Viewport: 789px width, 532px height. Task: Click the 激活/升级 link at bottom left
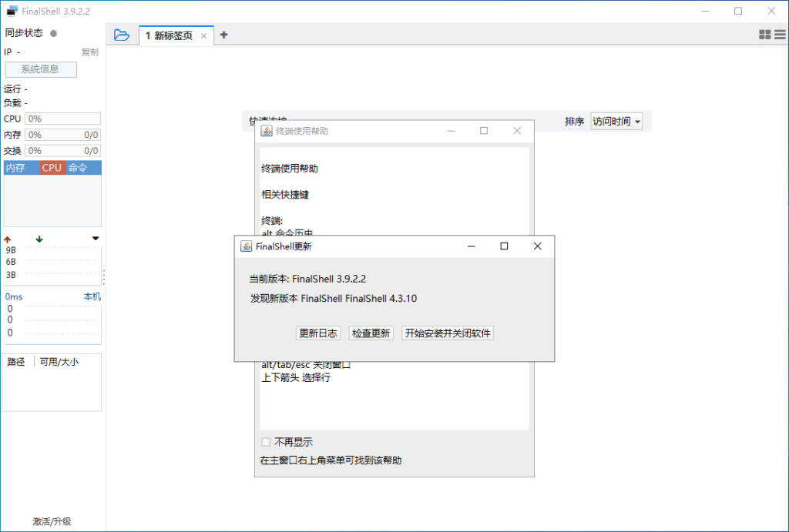point(51,521)
